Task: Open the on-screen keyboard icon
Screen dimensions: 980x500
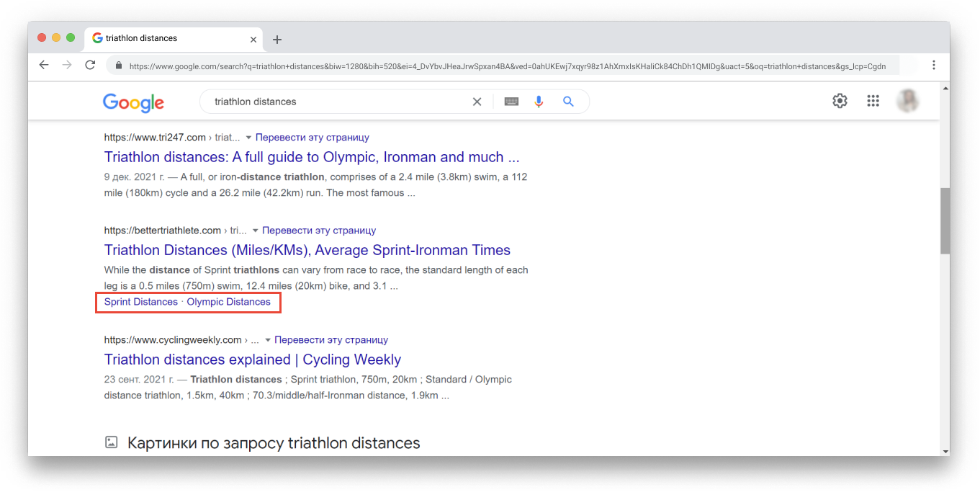Action: 511,102
